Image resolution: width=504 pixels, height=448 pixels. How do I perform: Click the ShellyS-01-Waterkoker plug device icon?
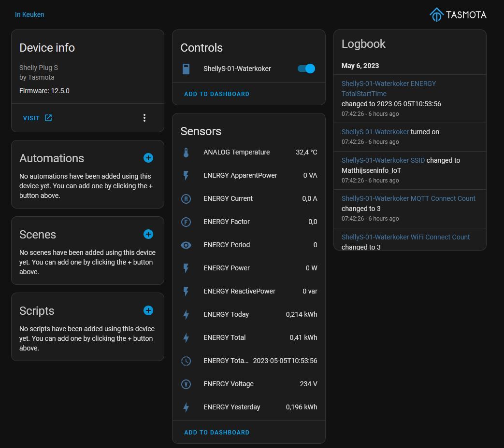186,69
